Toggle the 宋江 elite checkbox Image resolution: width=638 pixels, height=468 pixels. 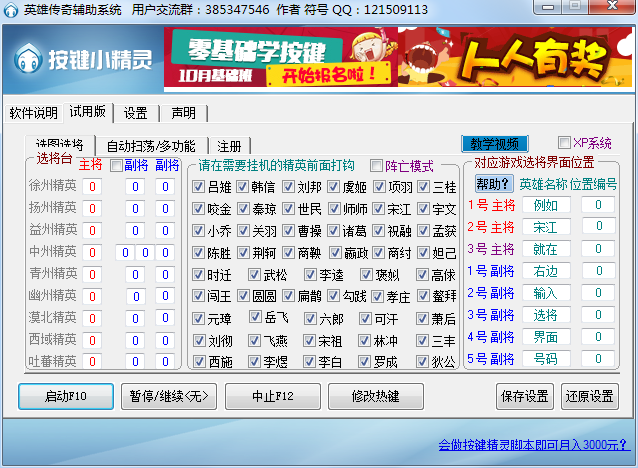click(x=378, y=209)
